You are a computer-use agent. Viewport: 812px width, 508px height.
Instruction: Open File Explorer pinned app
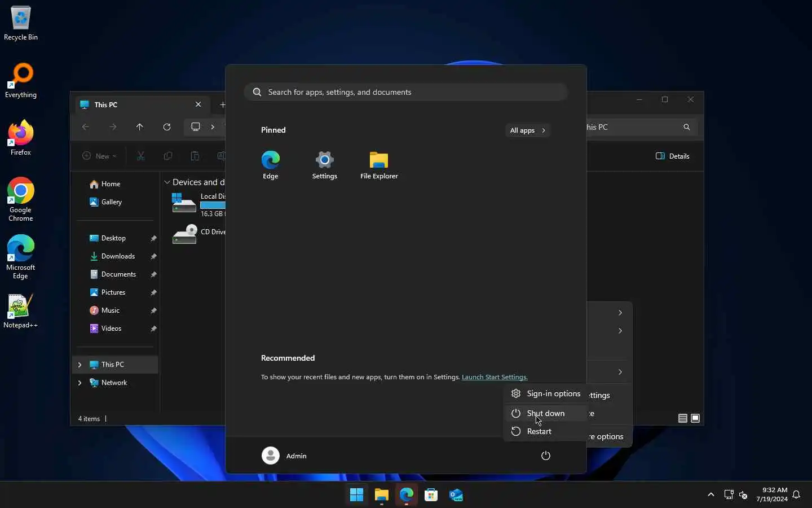[379, 165]
